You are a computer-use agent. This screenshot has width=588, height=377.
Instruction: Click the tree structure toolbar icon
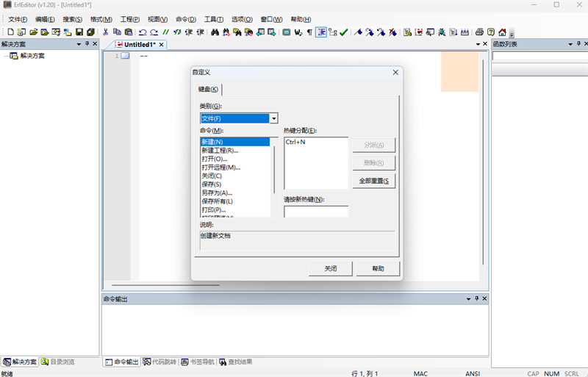333,32
